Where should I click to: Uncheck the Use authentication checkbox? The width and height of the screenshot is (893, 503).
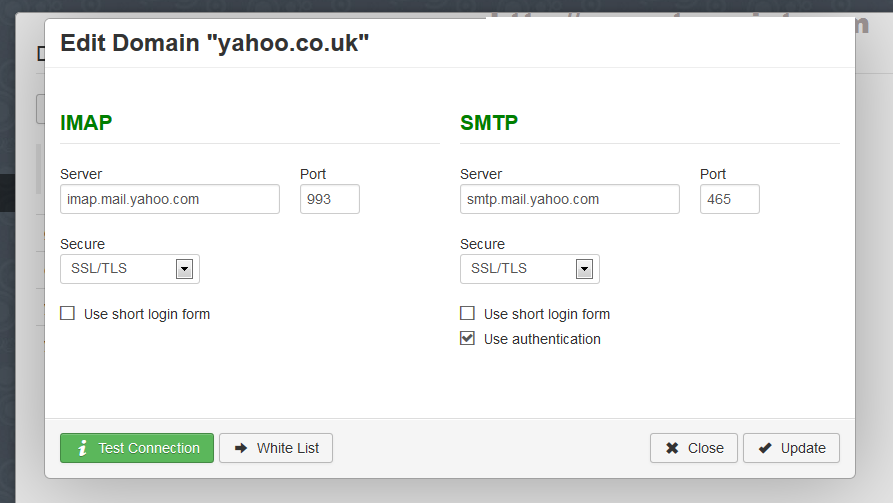click(x=468, y=339)
